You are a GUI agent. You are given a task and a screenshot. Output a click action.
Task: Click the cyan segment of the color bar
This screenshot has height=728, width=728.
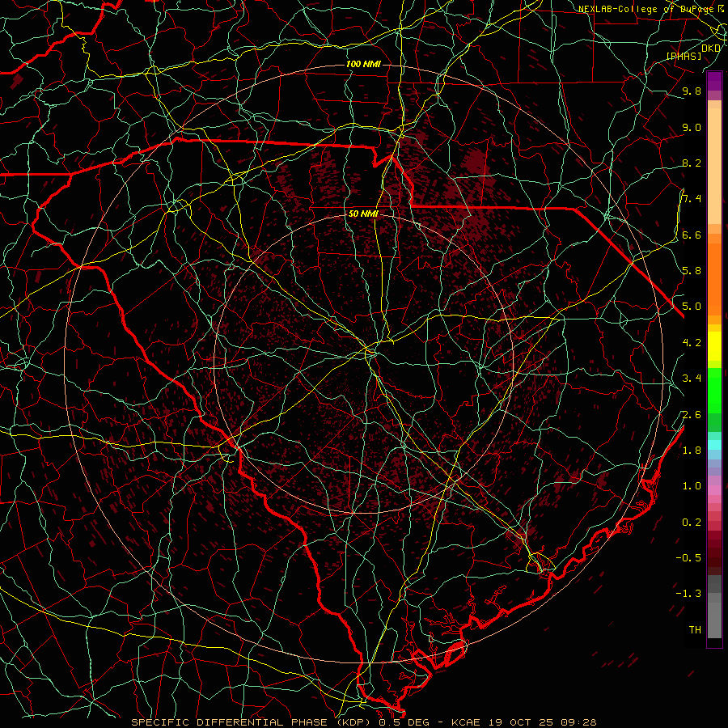click(x=714, y=444)
